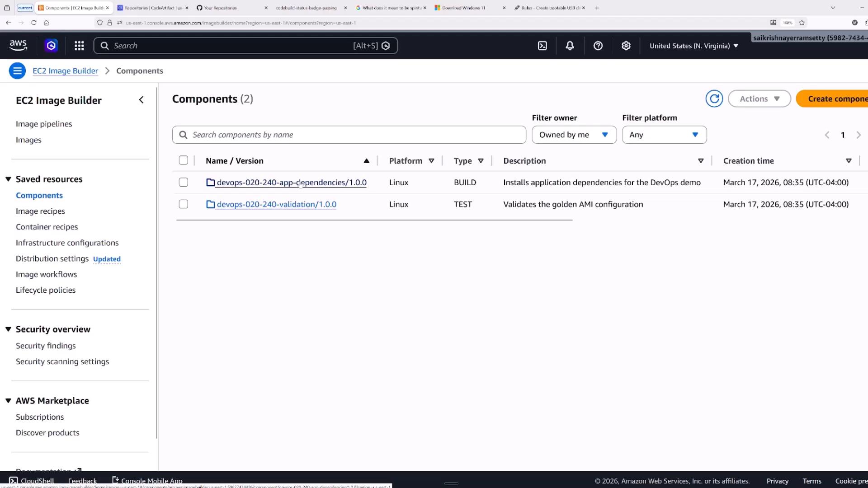Sort by the Name / Version column
Image resolution: width=868 pixels, height=488 pixels.
coord(234,161)
